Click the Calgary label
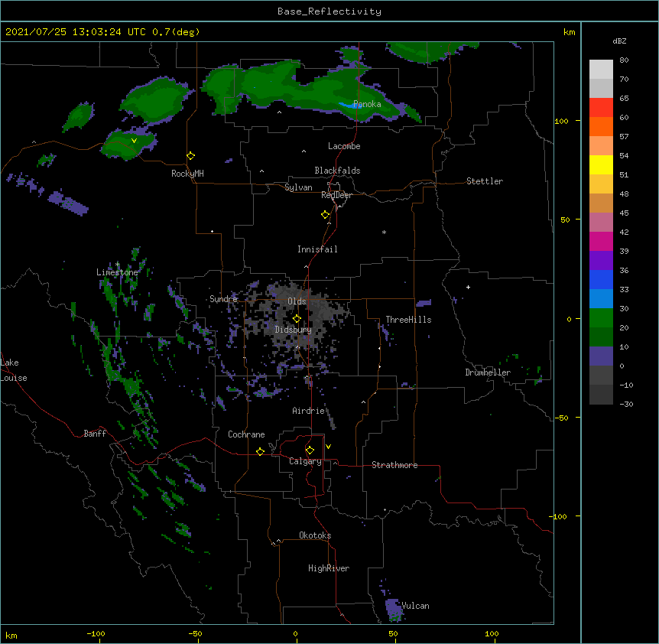659x644 pixels. click(306, 461)
